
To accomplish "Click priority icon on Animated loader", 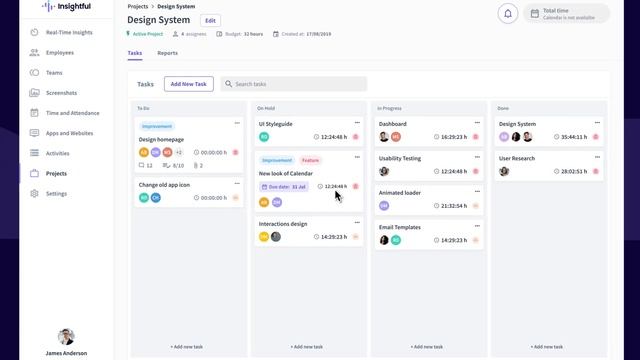I will [476, 206].
